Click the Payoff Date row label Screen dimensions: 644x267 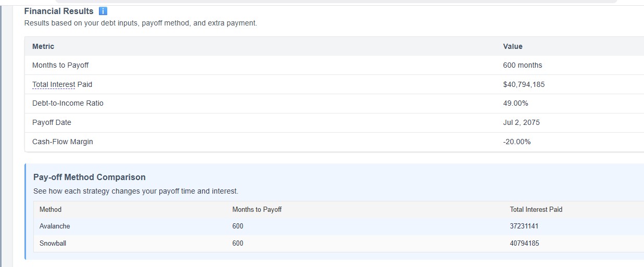(52, 122)
